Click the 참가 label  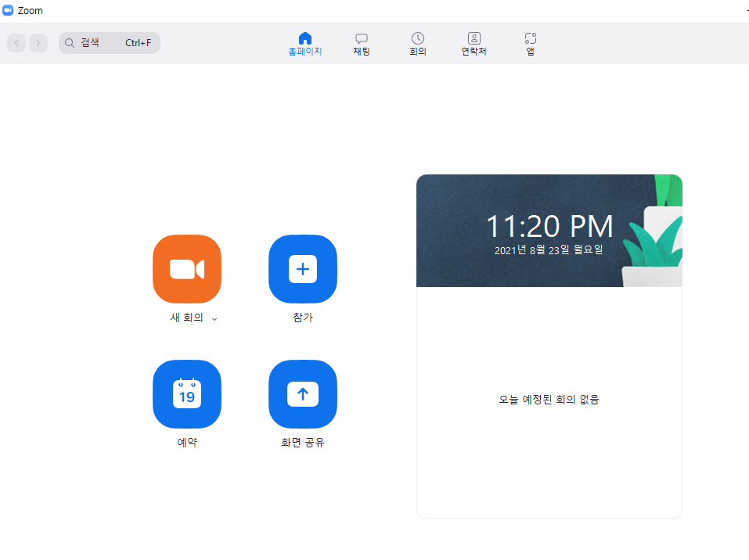click(x=303, y=318)
